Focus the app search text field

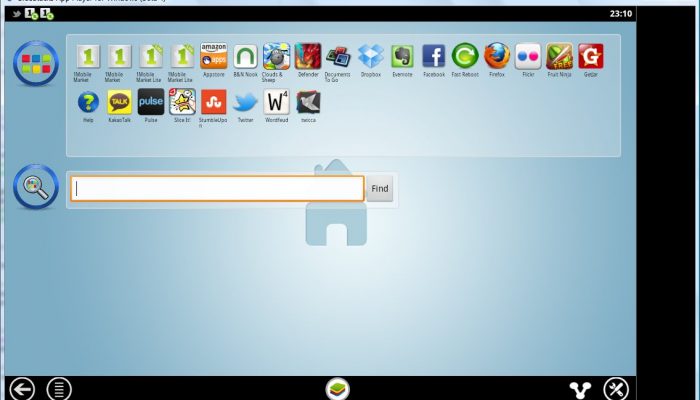(x=217, y=188)
